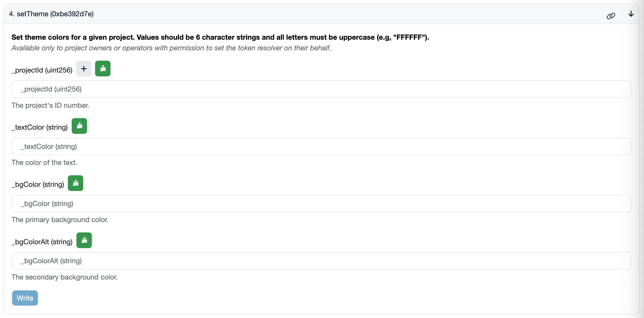Expand additional options for _projectId

pos(84,68)
